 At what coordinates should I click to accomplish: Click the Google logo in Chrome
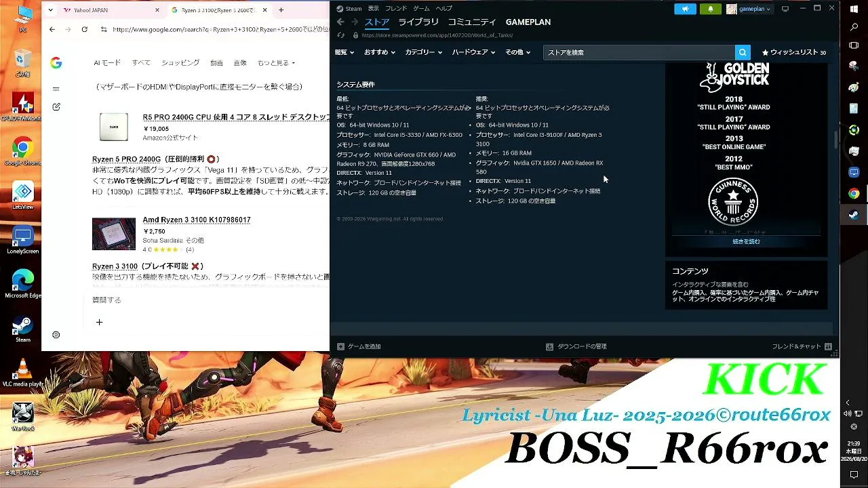56,63
